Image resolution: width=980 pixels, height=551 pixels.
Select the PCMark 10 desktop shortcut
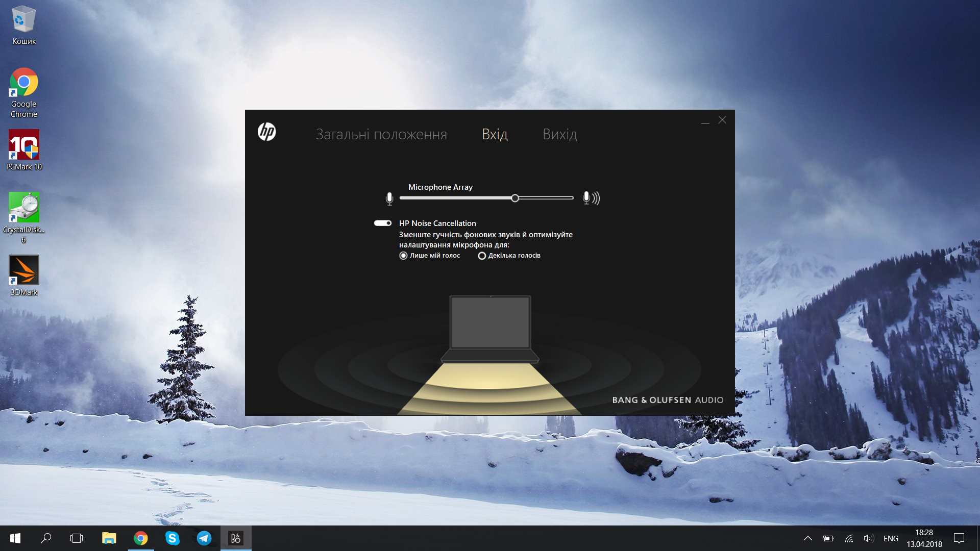pos(24,150)
